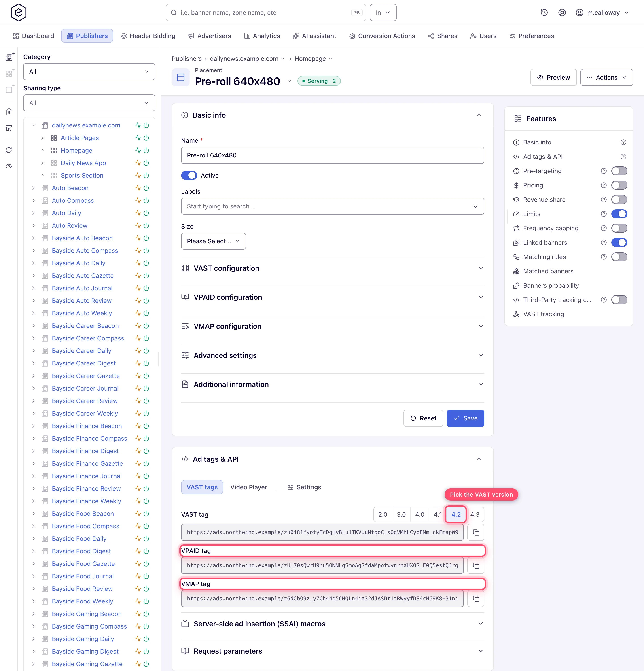
Task: Click the Preview button
Action: tap(553, 77)
